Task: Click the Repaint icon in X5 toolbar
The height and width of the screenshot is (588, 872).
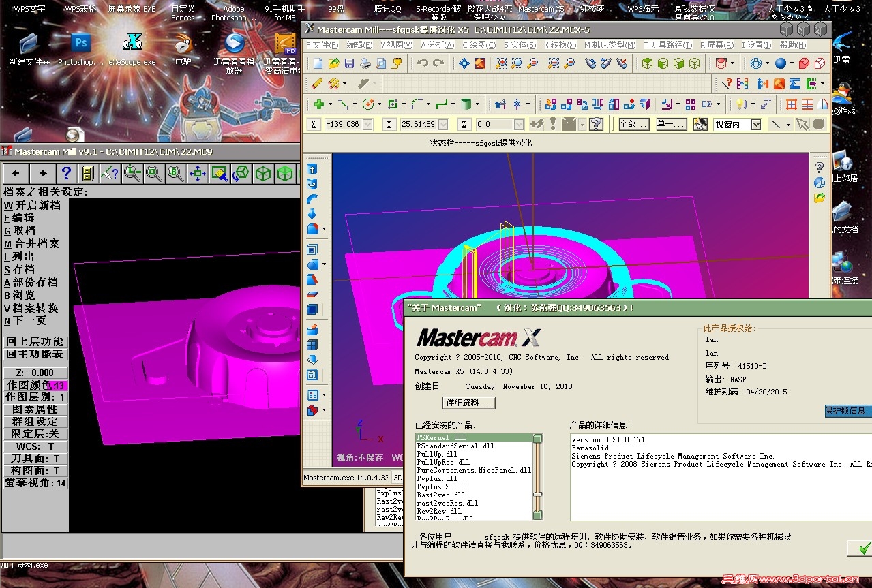Action: (480, 63)
